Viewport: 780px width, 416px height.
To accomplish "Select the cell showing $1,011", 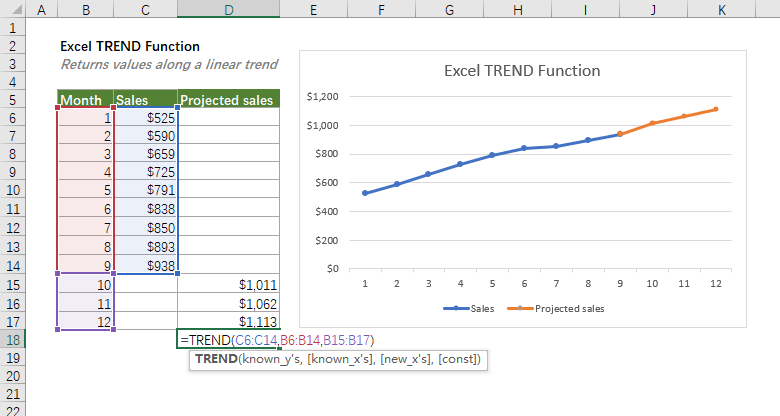I will coord(229,285).
